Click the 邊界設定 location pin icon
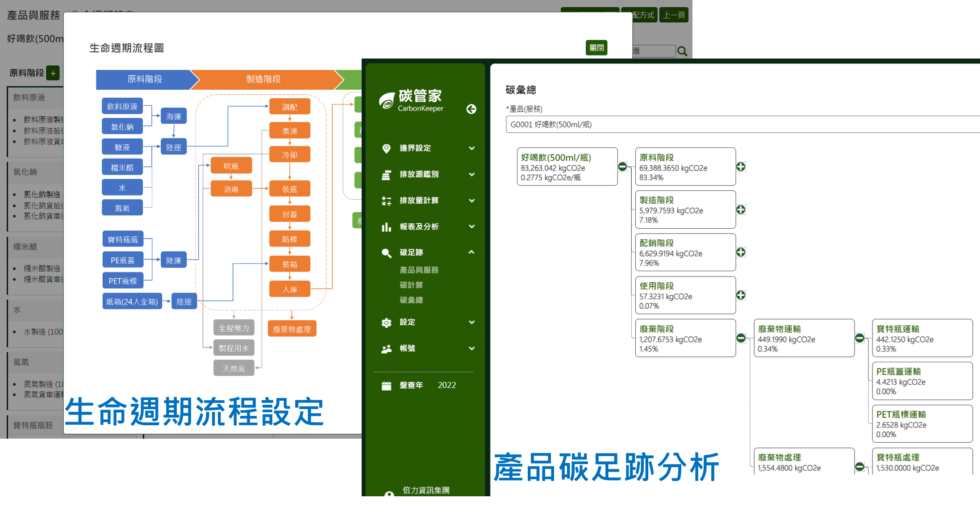The width and height of the screenshot is (980, 507). [387, 148]
